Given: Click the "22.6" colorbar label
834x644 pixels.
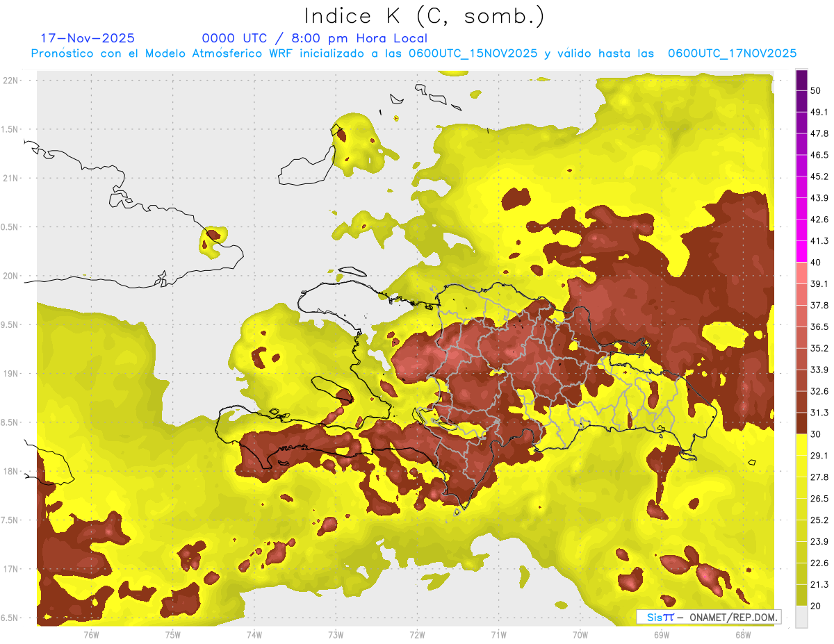Looking at the screenshot, I should point(819,563).
